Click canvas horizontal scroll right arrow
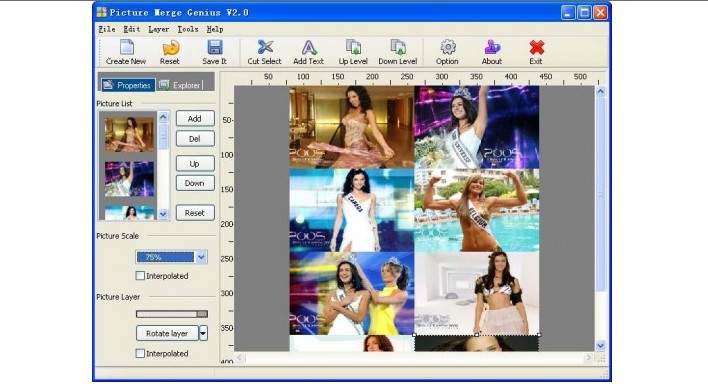708x391 pixels. tap(588, 358)
